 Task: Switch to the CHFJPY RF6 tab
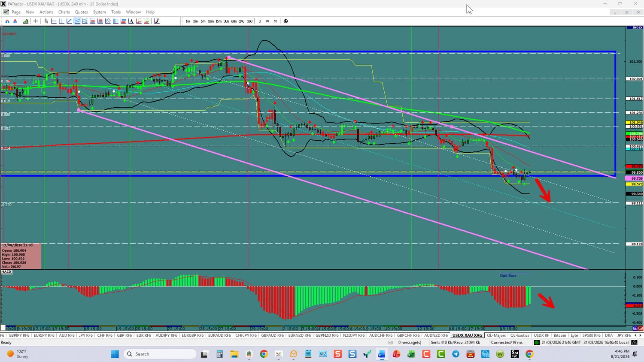(246, 335)
